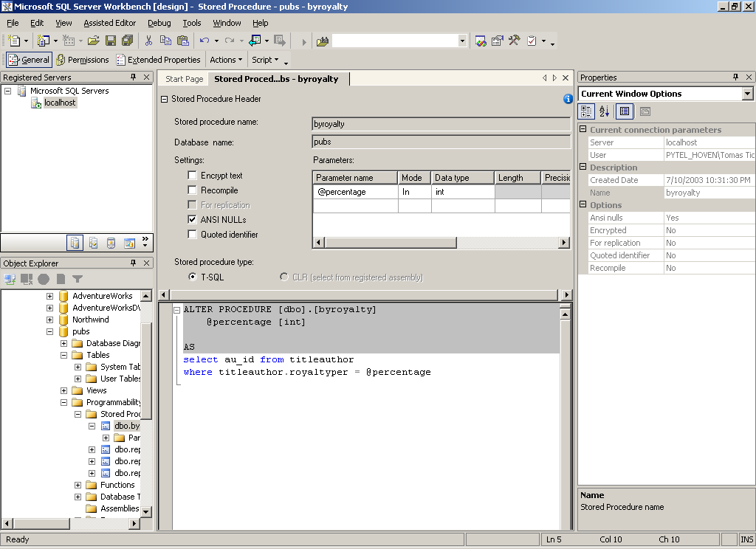Click the toolbar search combo box
The height and width of the screenshot is (549, 756).
pos(399,41)
